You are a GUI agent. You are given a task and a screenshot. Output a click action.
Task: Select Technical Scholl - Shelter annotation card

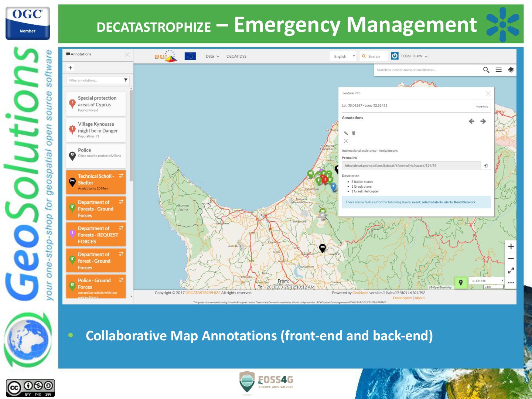click(96, 182)
